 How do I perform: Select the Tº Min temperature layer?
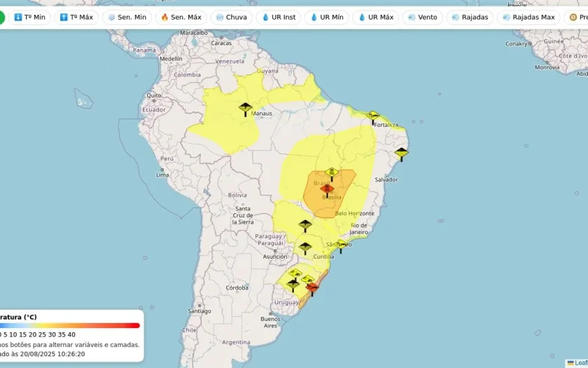tap(29, 18)
